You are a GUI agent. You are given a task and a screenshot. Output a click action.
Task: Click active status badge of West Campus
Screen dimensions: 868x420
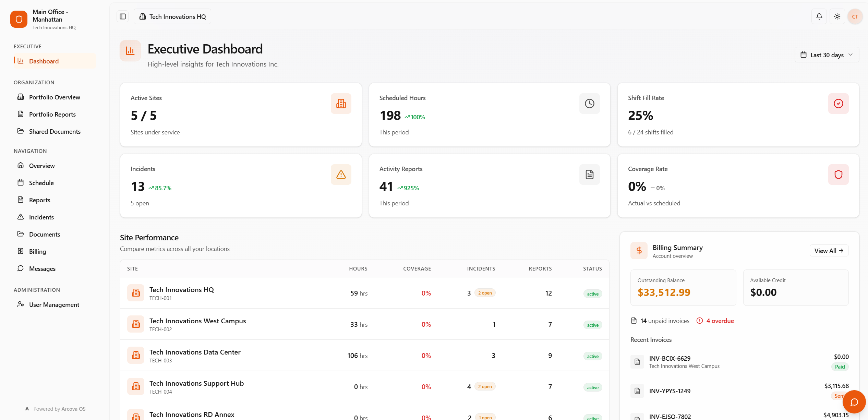(593, 325)
